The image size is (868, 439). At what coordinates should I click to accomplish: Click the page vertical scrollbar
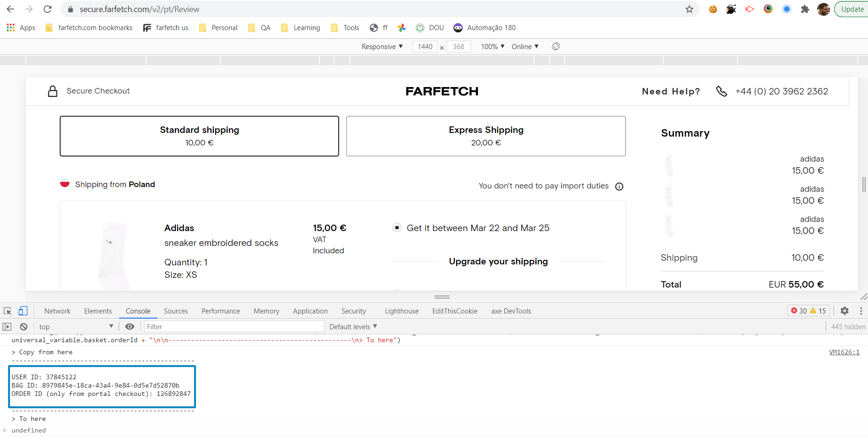tap(864, 184)
